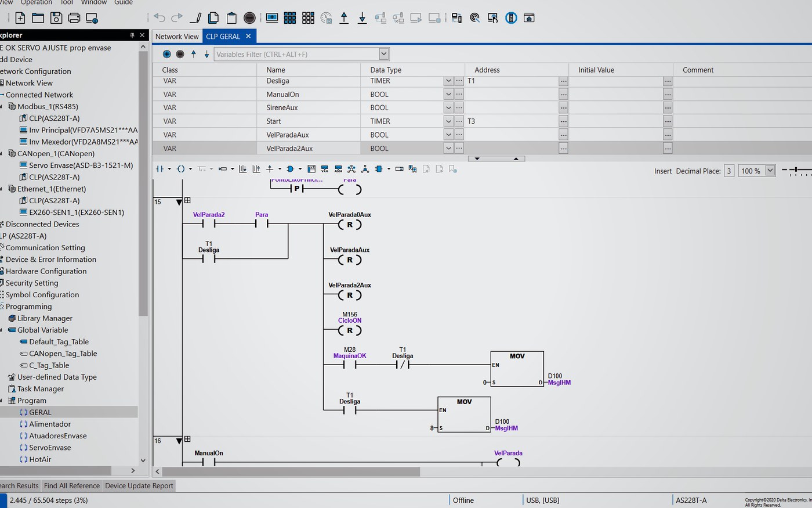Click Initial Value ellipsis button for SireneAux row
The image size is (812, 508).
tap(668, 107)
